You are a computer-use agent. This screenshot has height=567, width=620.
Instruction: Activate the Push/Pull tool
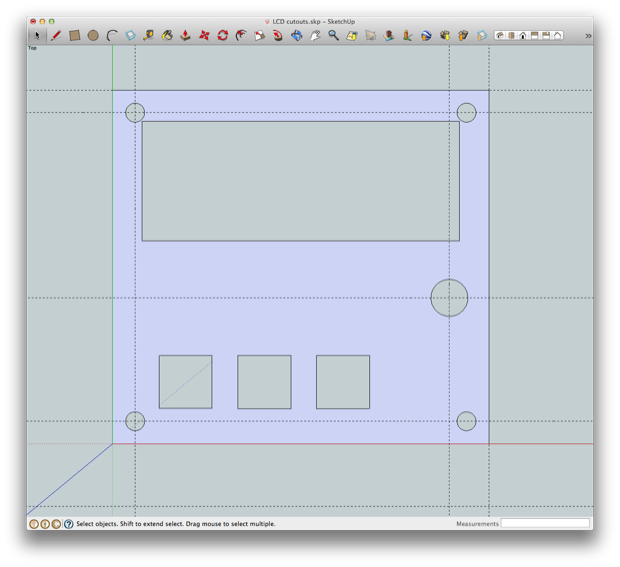[x=185, y=36]
